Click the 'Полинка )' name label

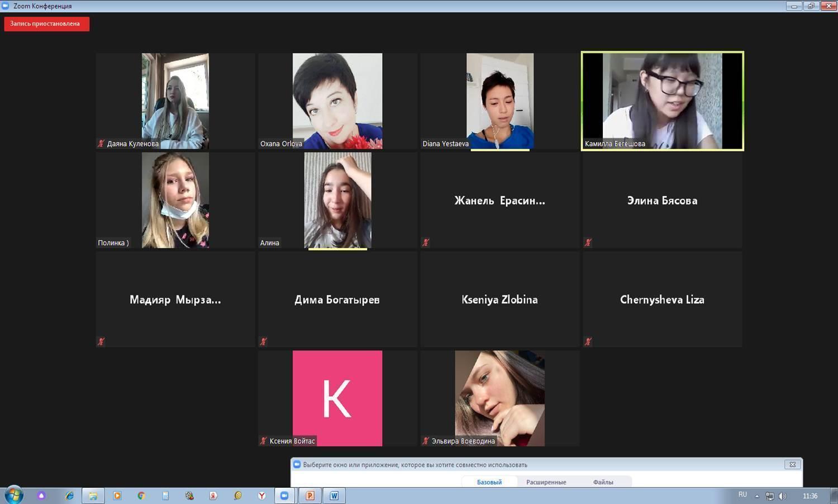(113, 243)
